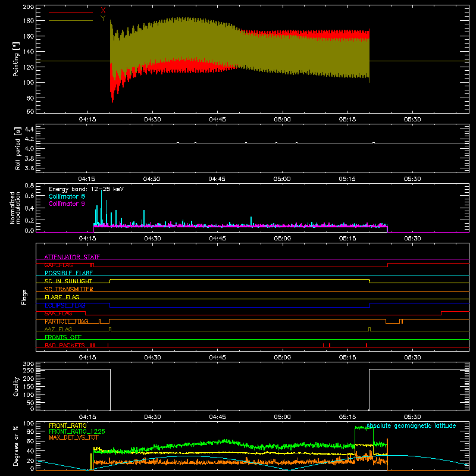476x476 pixels.
Task: Click the red X legend line
Action: (71, 12)
